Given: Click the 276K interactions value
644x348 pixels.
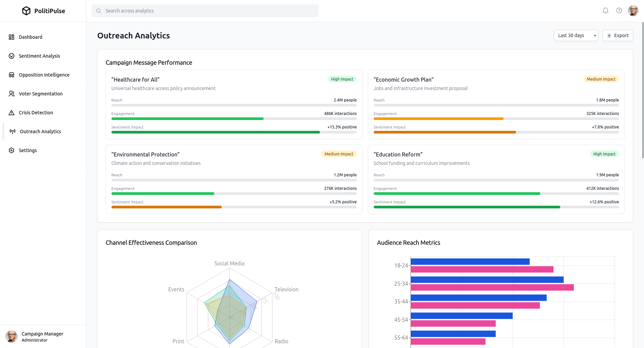Looking at the screenshot, I should (340, 188).
